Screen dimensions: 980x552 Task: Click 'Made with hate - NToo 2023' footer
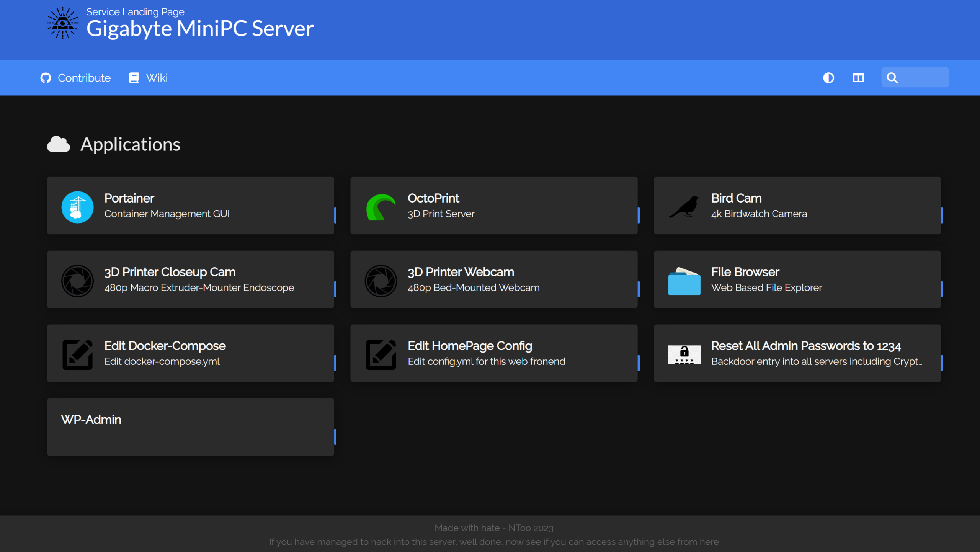(x=494, y=528)
